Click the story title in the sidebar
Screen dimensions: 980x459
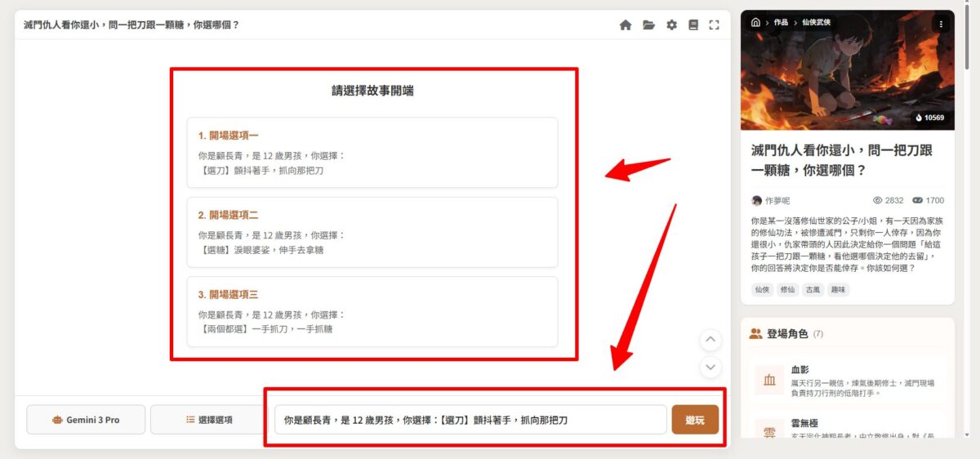coord(841,160)
